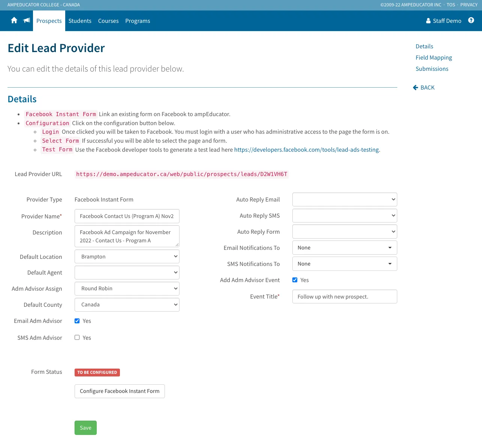Click Configure Facebook Instant Form button
The image size is (482, 448).
(x=120, y=391)
